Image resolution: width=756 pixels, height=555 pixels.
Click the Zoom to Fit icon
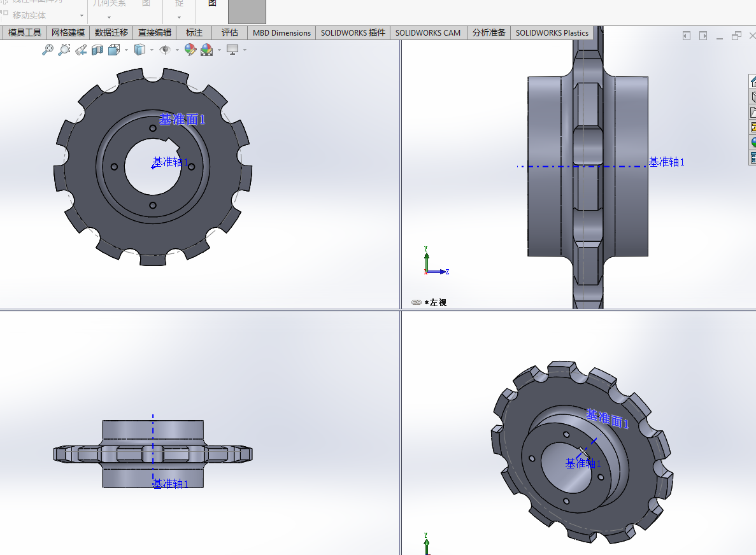(x=48, y=50)
